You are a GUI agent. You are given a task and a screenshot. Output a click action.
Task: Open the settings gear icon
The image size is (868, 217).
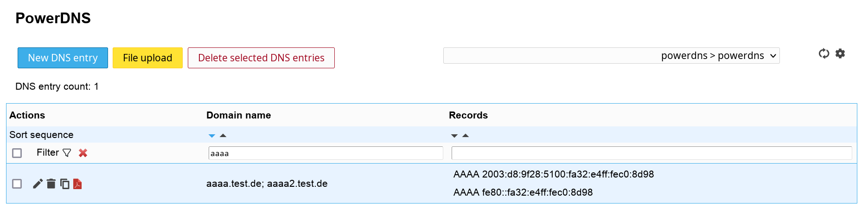[840, 54]
